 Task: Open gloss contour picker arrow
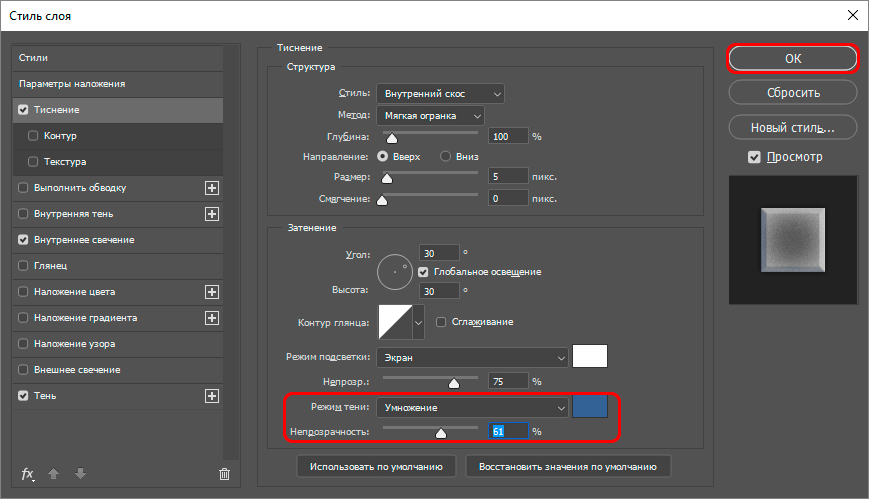tap(418, 322)
